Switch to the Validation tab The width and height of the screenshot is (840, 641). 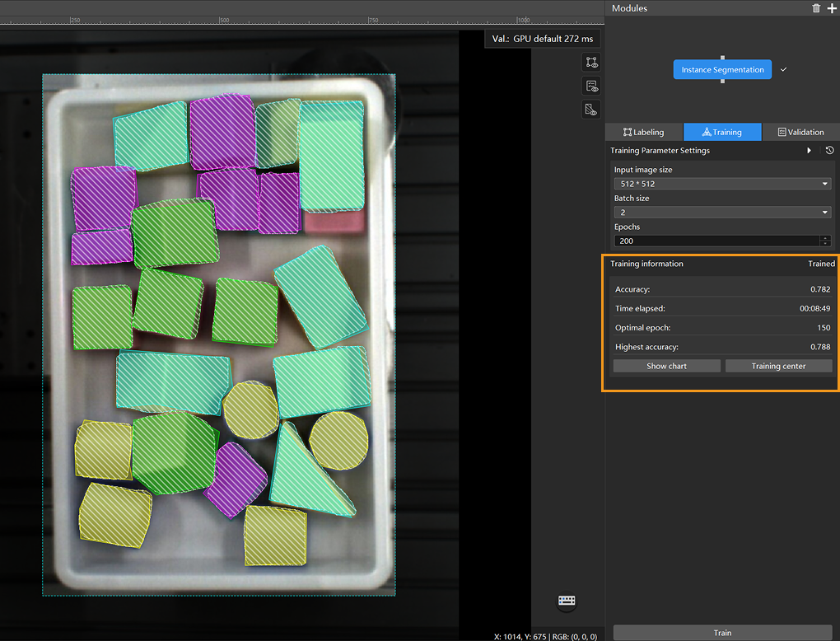(800, 132)
